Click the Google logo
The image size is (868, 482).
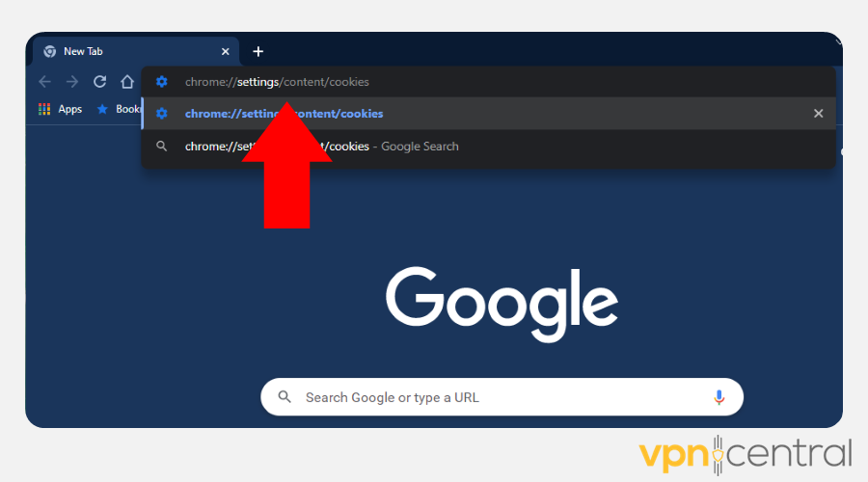click(x=502, y=305)
